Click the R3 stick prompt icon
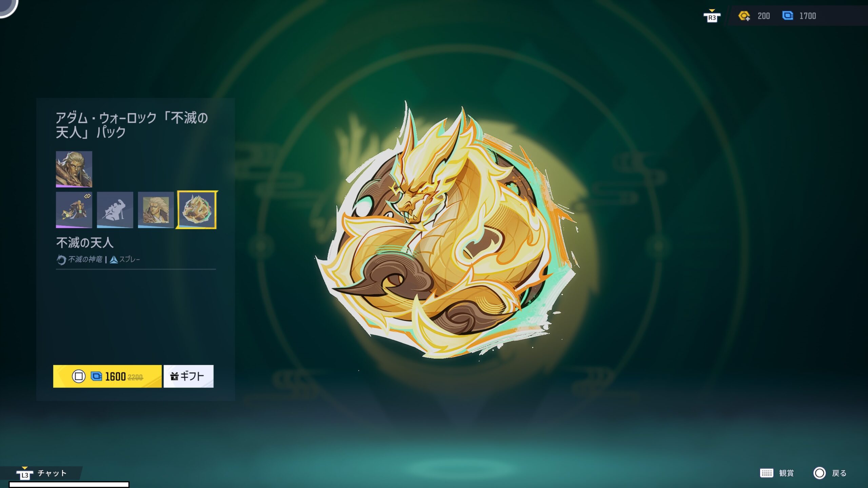The image size is (868, 488). (712, 16)
